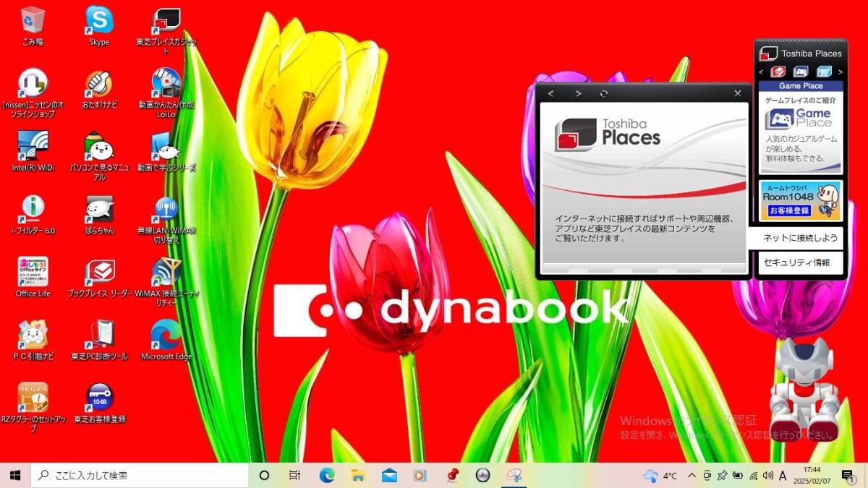Viewport: 868px width, 488px height.
Task: Open the ブックプレイス リーダー shortcut
Action: (99, 278)
